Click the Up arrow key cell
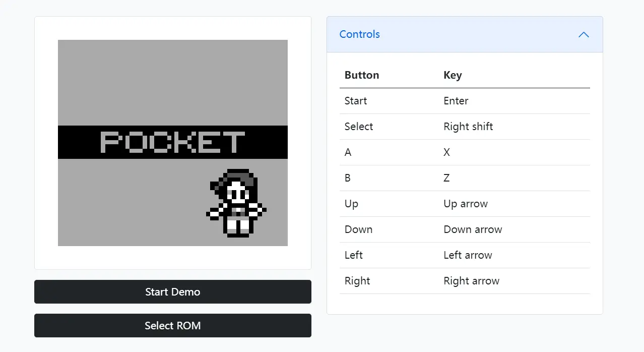The width and height of the screenshot is (644, 352). tap(466, 204)
